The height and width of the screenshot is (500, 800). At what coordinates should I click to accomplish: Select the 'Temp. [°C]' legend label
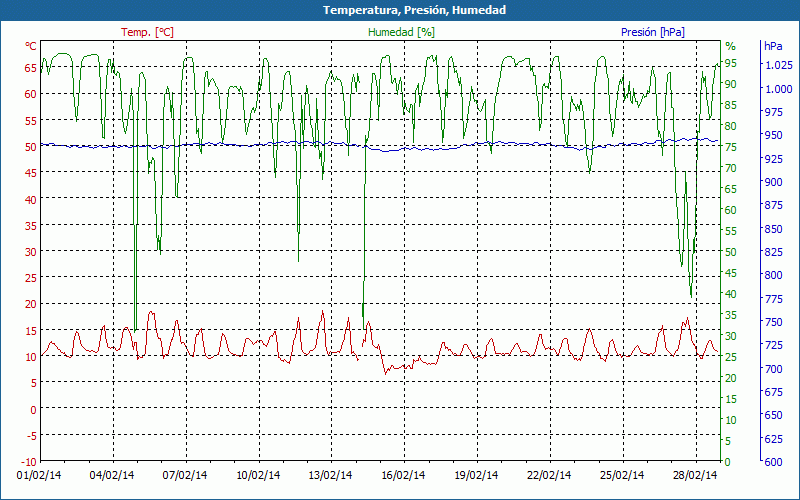pos(147,32)
